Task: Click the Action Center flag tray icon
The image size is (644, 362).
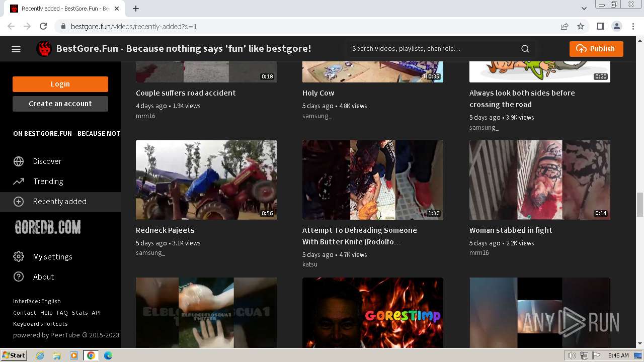Action: coord(595,355)
